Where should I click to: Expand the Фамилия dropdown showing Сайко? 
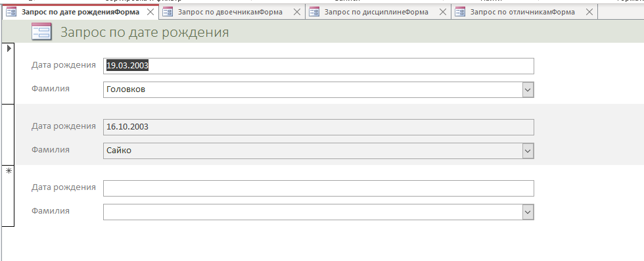(528, 151)
